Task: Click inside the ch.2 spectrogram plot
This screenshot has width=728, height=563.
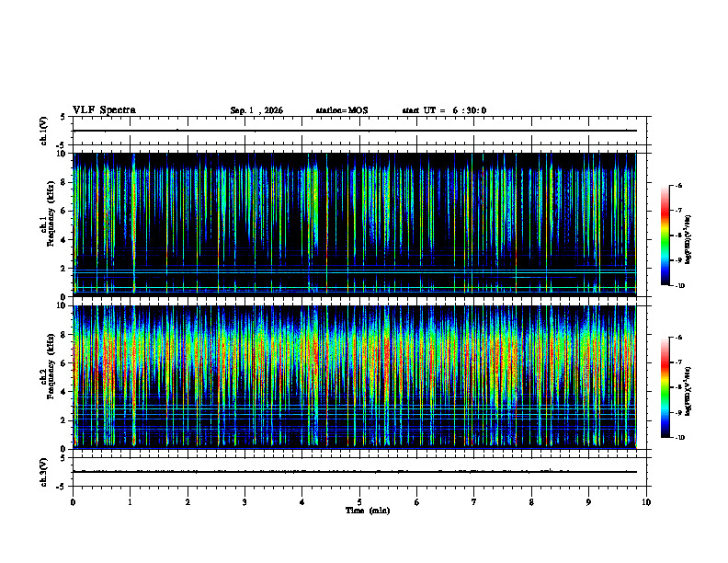Action: pos(355,377)
